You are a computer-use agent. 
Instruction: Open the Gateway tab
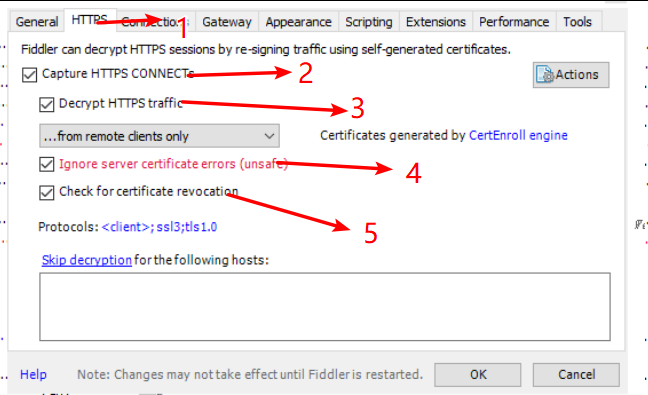pyautogui.click(x=226, y=21)
